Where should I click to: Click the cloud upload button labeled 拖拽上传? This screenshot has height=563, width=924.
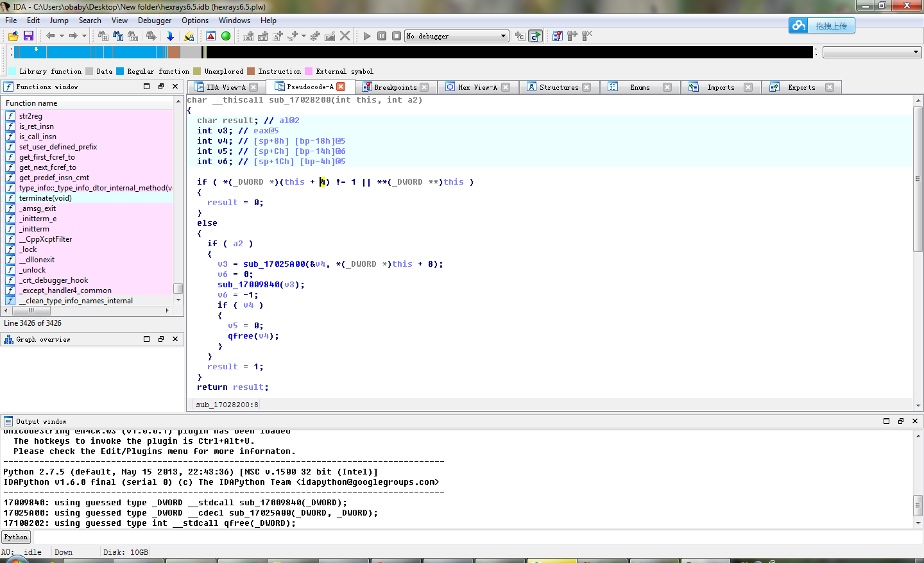(x=822, y=26)
